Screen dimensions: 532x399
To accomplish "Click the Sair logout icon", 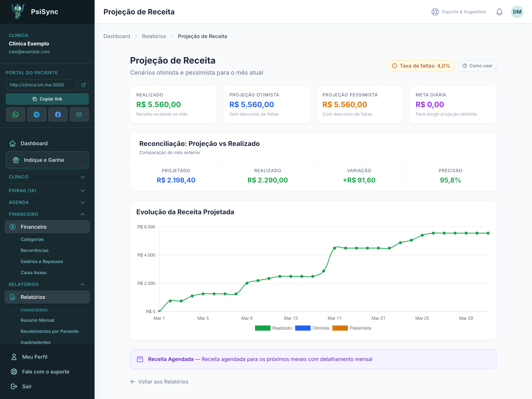I will click(14, 386).
